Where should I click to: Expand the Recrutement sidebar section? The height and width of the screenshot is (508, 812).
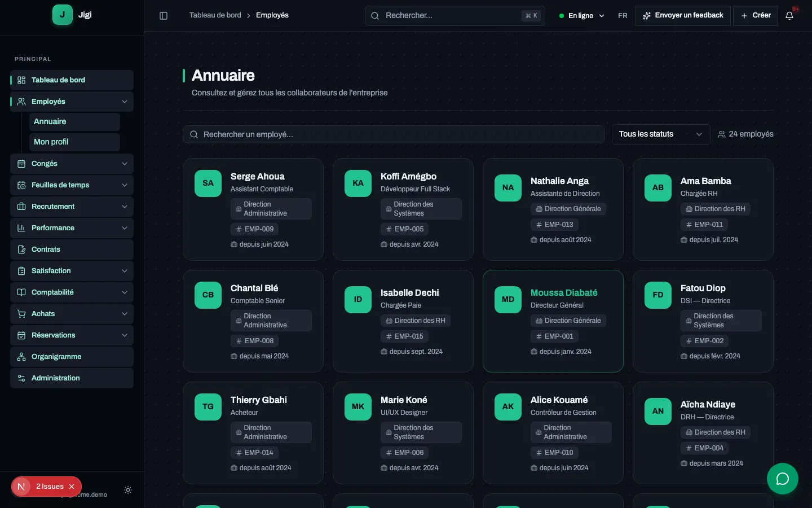72,207
